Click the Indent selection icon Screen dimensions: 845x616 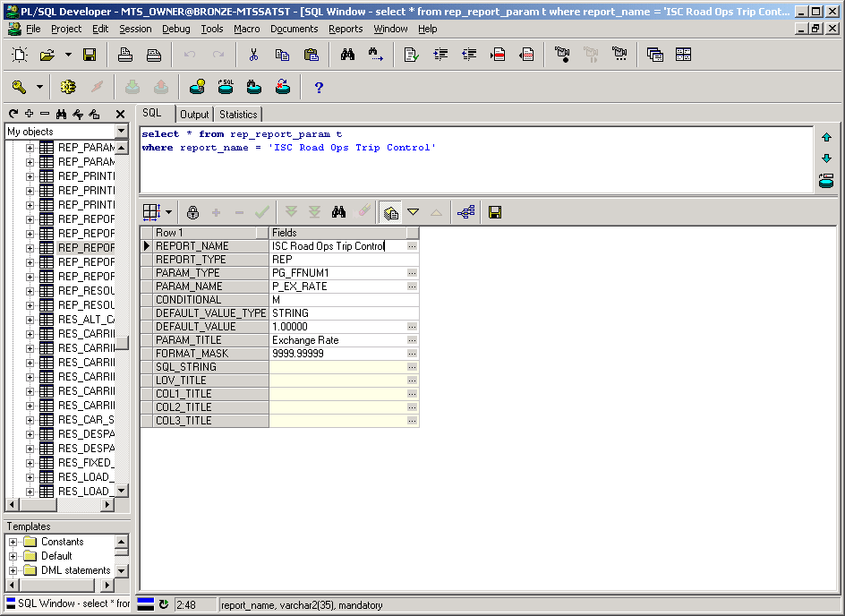pyautogui.click(x=440, y=55)
